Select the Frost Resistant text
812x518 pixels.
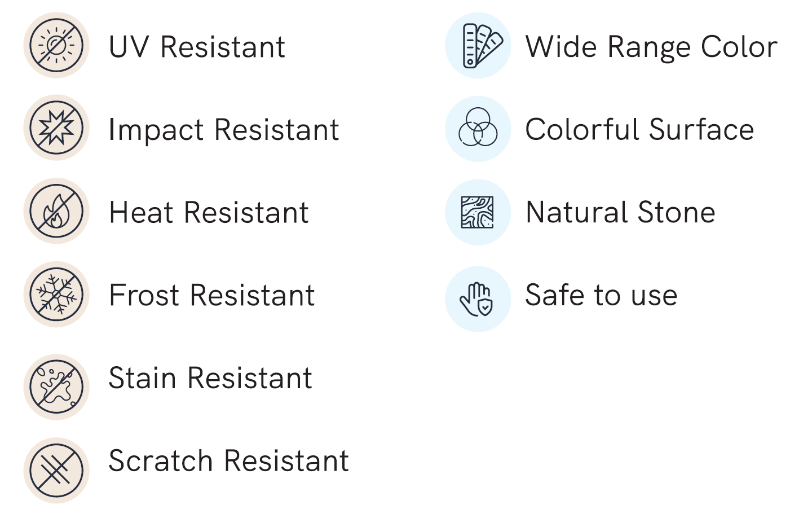pos(212,295)
